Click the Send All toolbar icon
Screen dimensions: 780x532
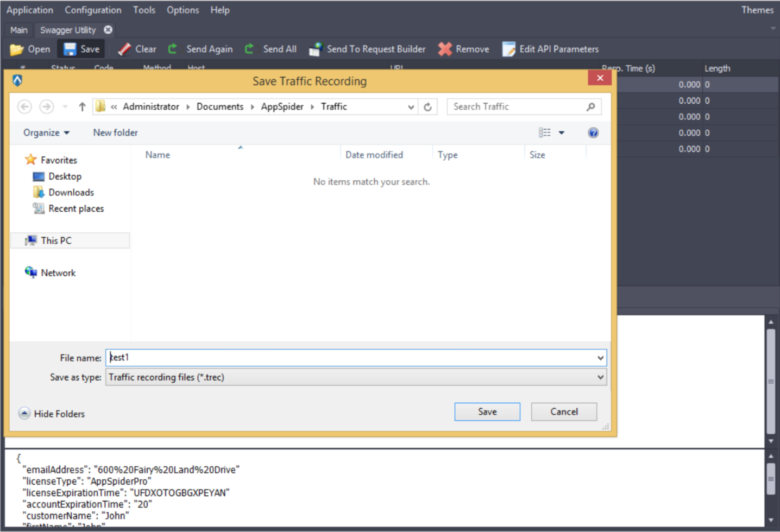(249, 49)
